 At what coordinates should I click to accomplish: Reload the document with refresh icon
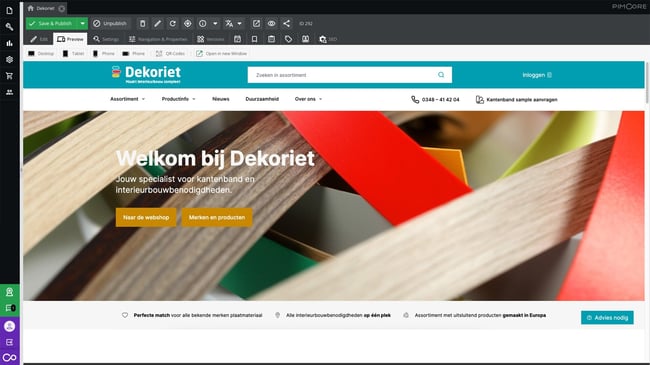(x=172, y=24)
